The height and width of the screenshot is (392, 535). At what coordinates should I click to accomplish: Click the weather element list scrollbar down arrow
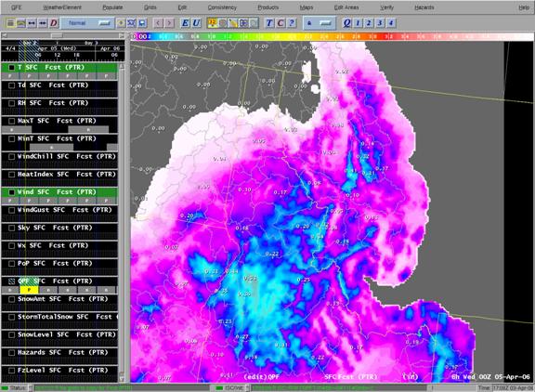click(x=122, y=379)
